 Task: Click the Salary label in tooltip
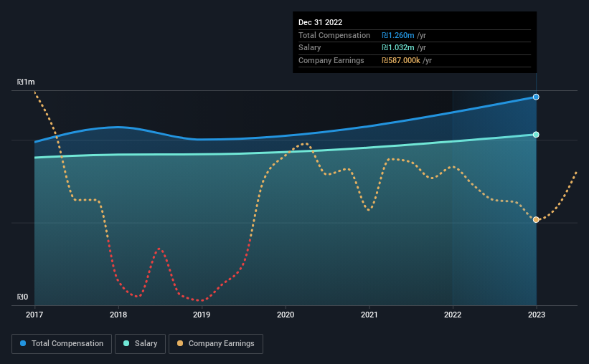pos(309,48)
